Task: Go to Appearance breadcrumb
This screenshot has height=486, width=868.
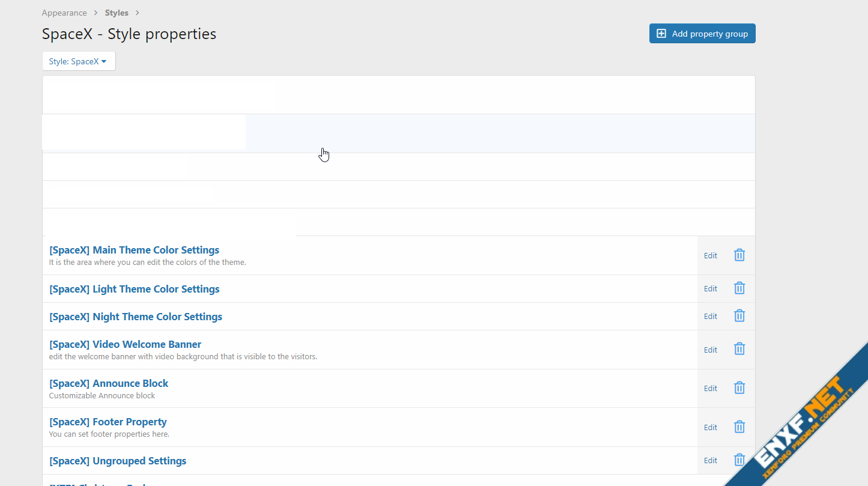Action: (64, 13)
